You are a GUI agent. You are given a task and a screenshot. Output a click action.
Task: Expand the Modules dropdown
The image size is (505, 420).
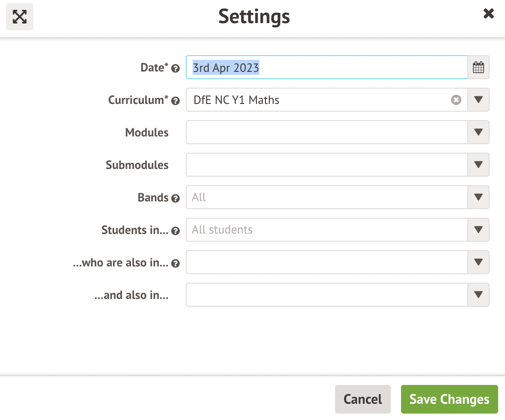point(478,132)
